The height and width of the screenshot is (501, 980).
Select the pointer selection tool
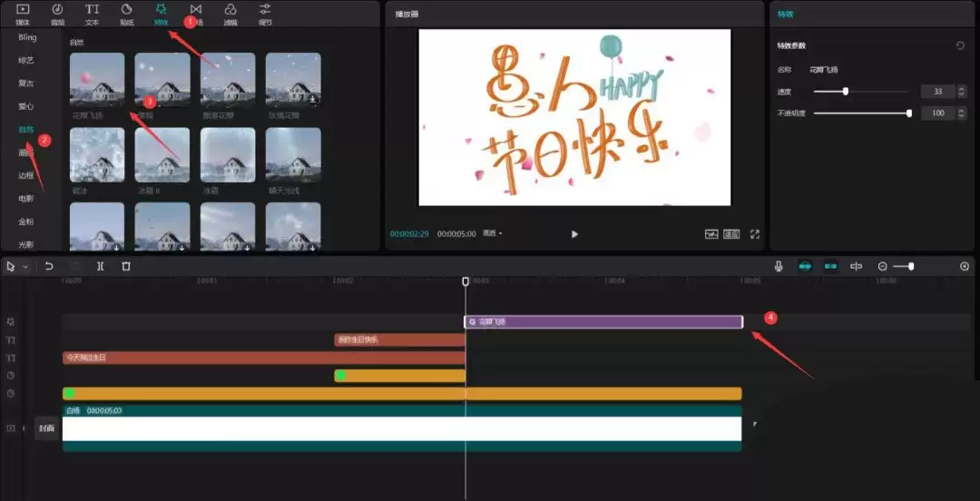[x=11, y=267]
